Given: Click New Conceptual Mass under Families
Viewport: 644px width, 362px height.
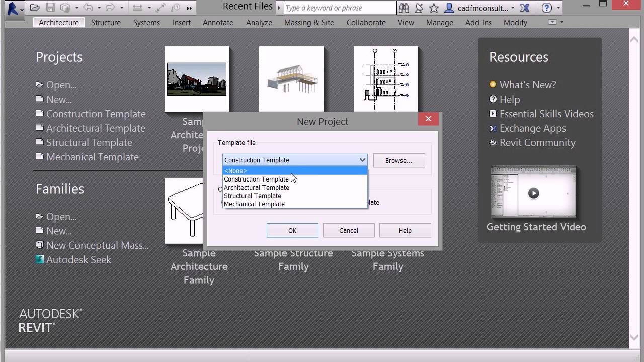Looking at the screenshot, I should [98, 245].
